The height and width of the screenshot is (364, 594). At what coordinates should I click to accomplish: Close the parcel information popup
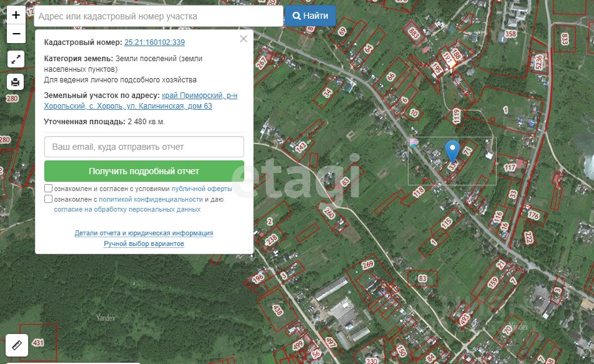pos(244,39)
